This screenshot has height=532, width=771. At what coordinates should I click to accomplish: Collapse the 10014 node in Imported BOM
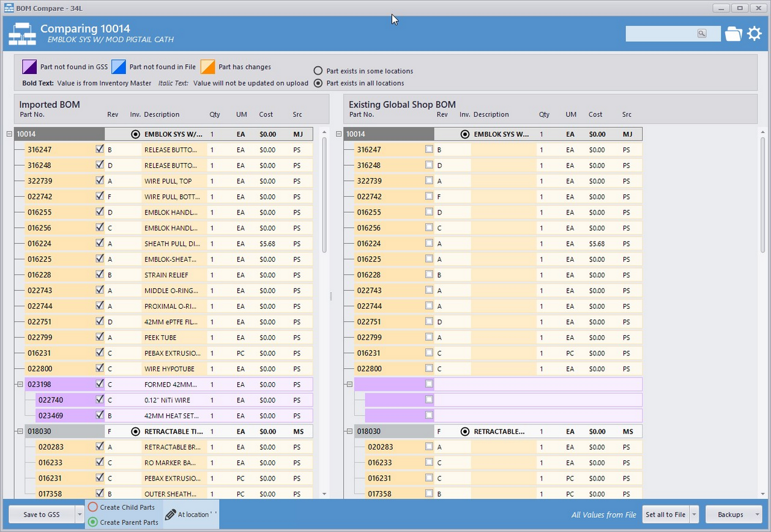tap(9, 134)
